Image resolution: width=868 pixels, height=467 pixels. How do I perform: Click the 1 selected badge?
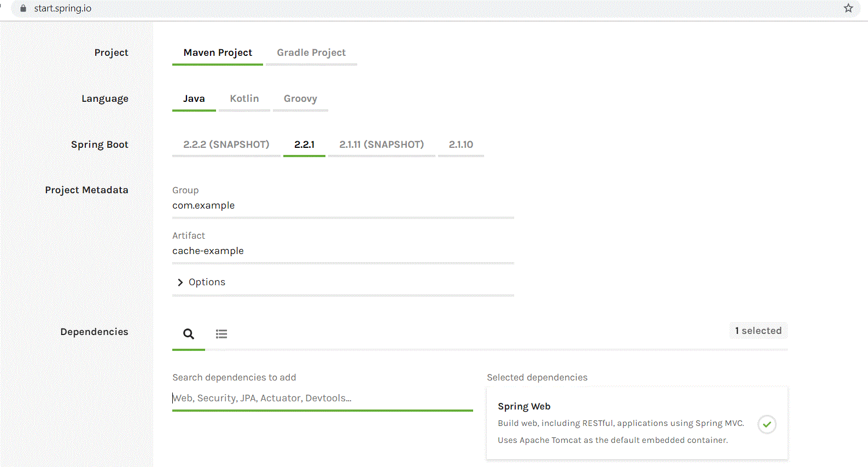tap(758, 331)
